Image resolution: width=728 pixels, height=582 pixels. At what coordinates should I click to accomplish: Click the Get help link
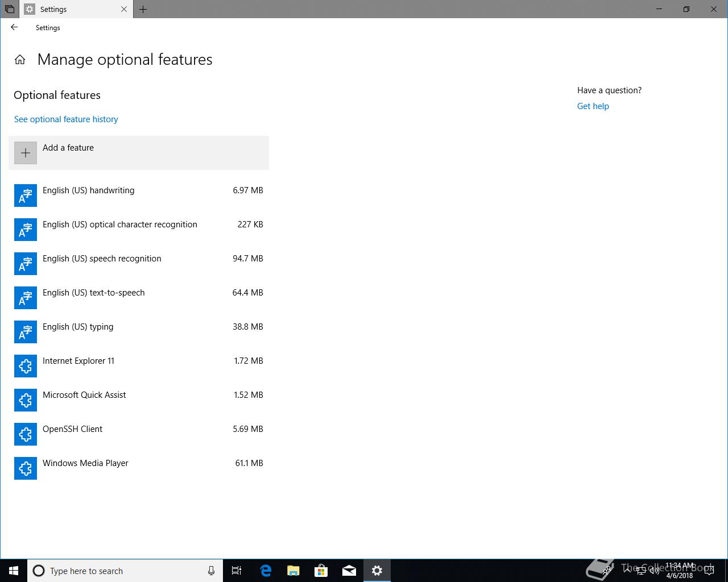[593, 106]
